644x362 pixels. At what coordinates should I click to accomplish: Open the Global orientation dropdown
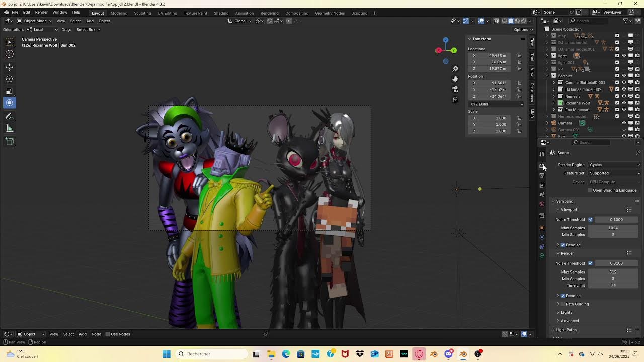(240, 21)
